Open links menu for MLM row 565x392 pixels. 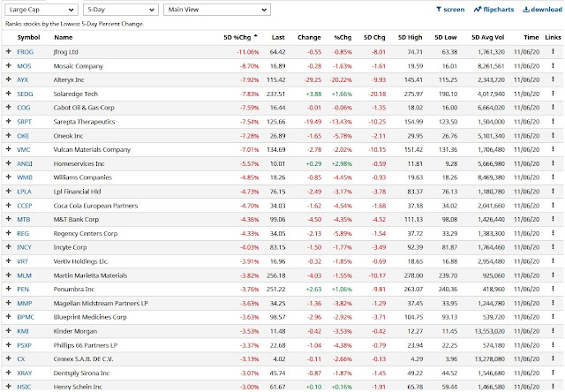tap(553, 275)
